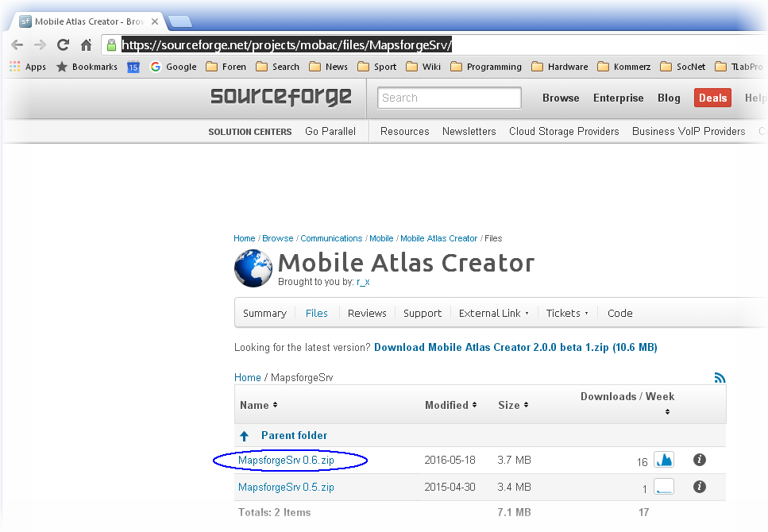Open the Search bookmark folder

[278, 67]
